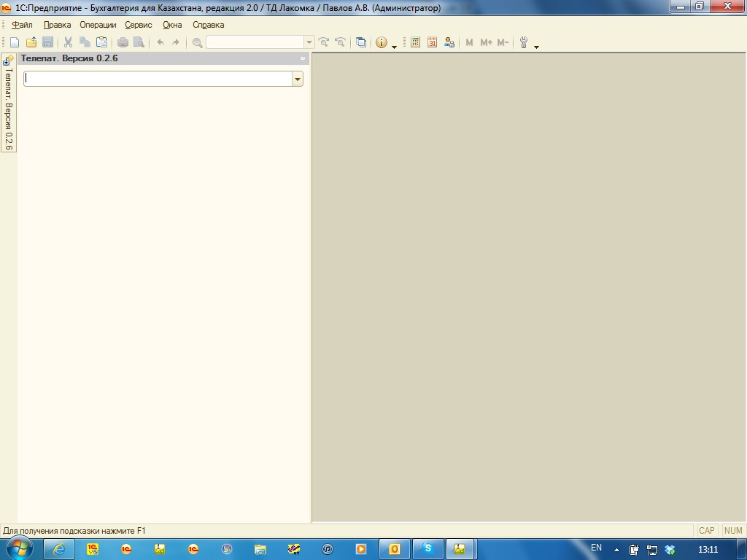Open the Сервис menu
Image resolution: width=747 pixels, height=560 pixels.
coord(138,25)
